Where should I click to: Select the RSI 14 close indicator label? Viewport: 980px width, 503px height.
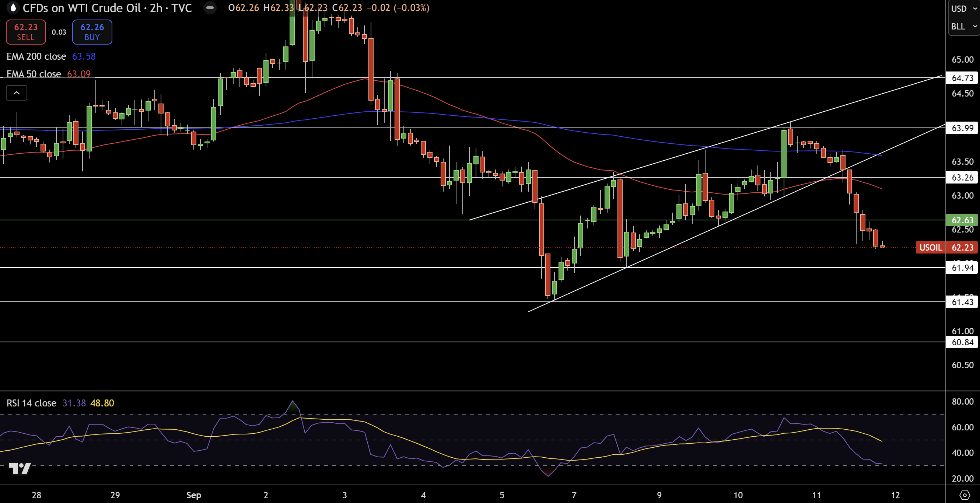31,403
